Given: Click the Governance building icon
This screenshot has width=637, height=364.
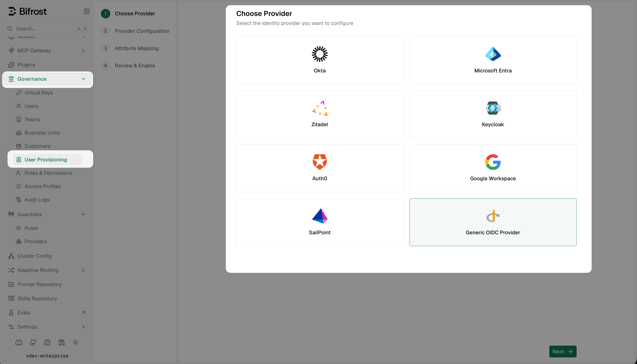Looking at the screenshot, I should pos(11,79).
